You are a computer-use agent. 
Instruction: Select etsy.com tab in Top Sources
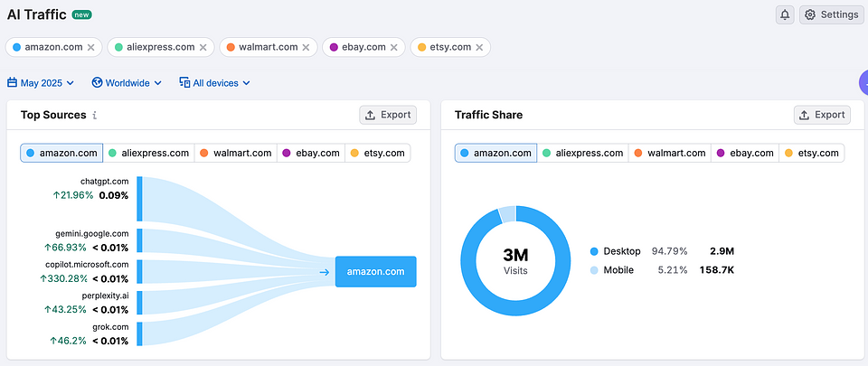click(x=378, y=153)
